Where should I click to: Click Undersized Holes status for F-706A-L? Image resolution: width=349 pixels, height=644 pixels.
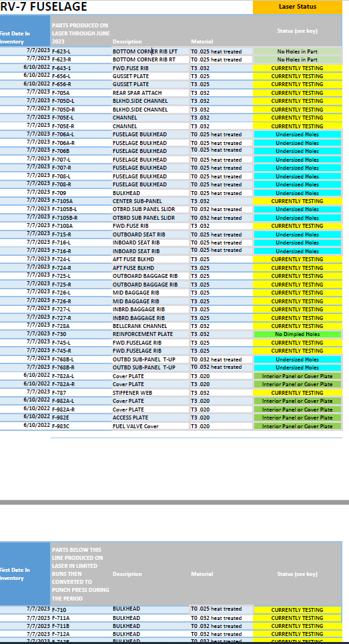pos(298,135)
